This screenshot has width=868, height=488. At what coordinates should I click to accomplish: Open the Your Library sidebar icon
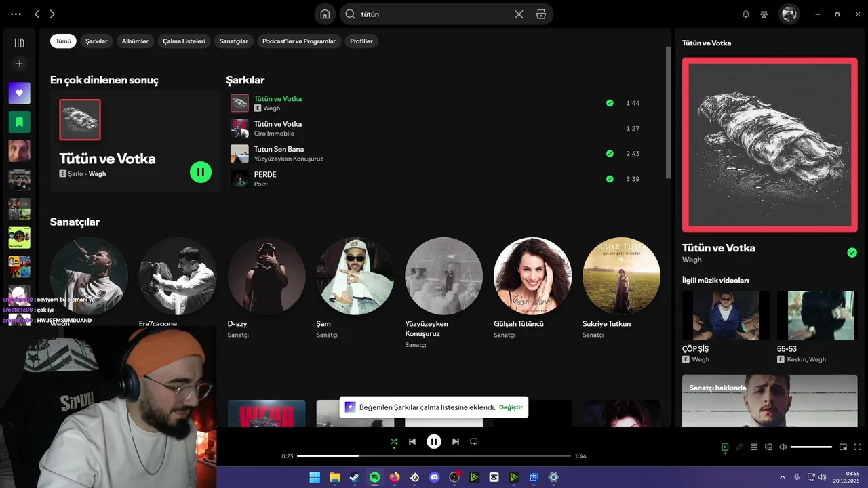tap(19, 43)
